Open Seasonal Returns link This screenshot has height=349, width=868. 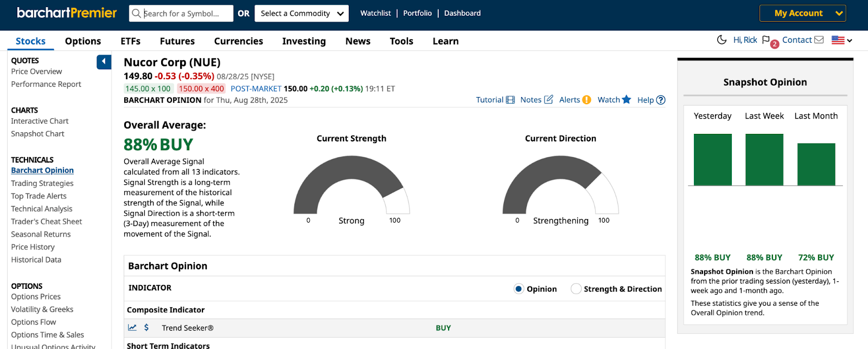click(x=41, y=234)
